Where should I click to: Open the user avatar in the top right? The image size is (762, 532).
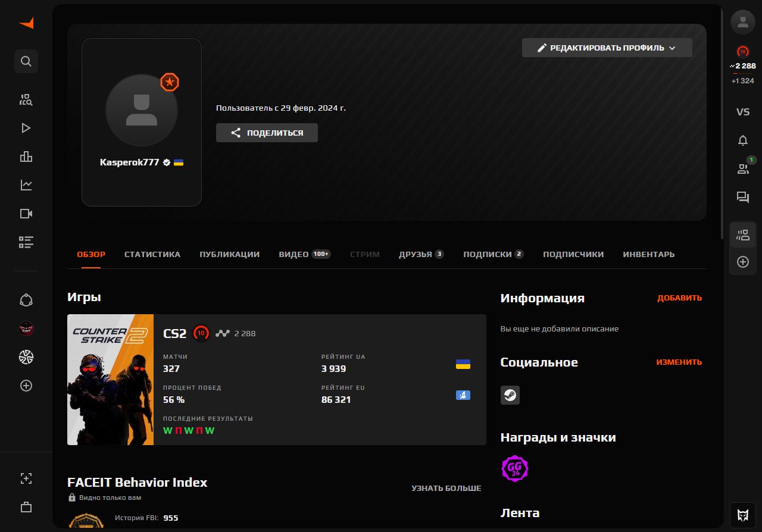(x=743, y=22)
